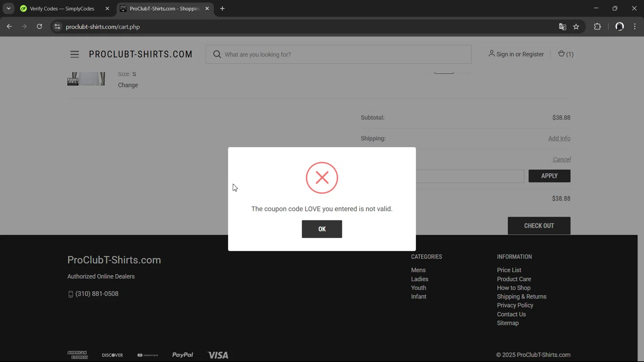Click Add Info for shipping

tap(559, 138)
